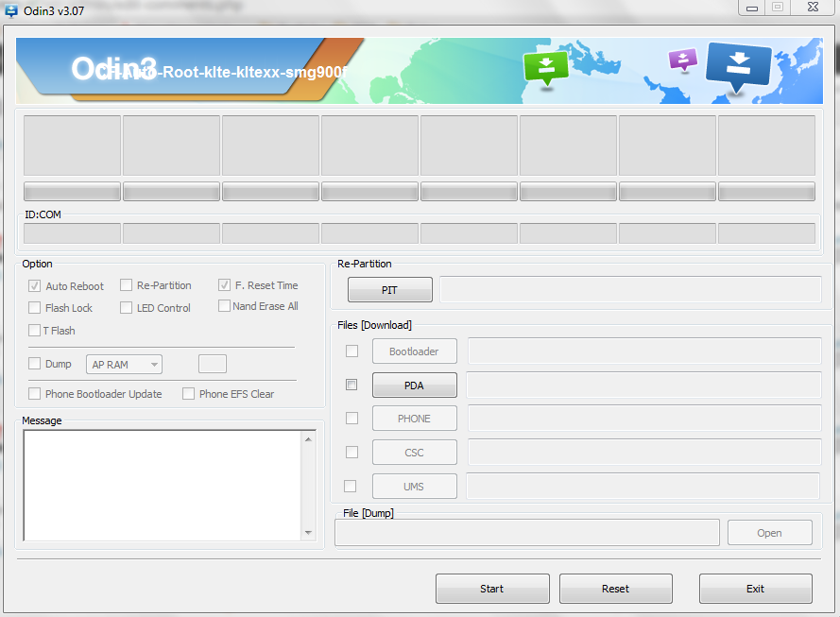The height and width of the screenshot is (617, 840).
Task: Click the PHONE file button
Action: tap(415, 419)
